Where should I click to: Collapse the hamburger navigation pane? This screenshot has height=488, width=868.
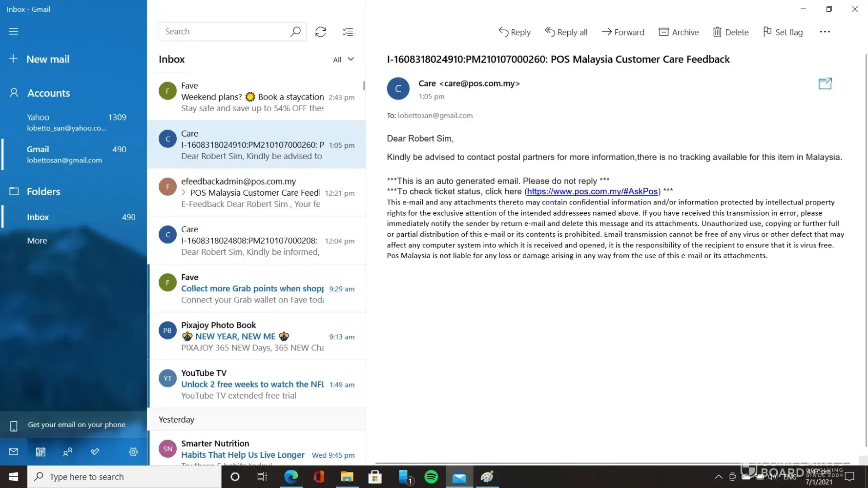coord(14,31)
